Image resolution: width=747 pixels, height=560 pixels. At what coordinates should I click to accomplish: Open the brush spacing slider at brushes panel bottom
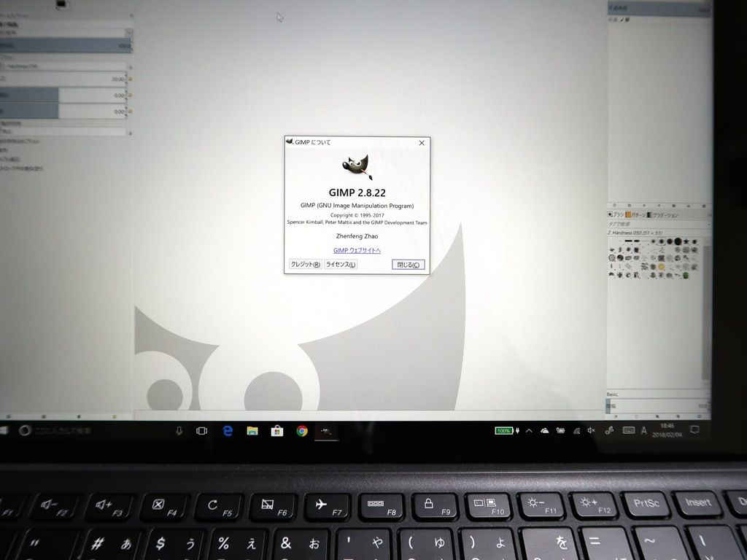point(657,406)
